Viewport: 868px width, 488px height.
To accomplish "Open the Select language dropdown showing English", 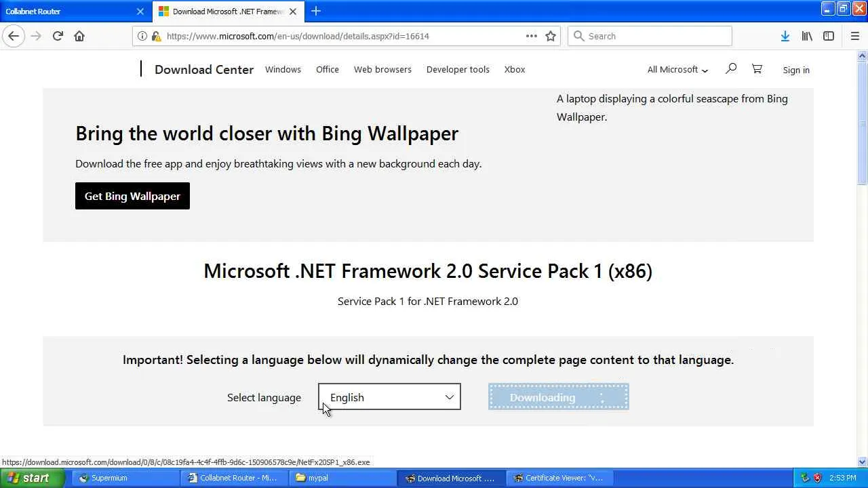I will pos(389,397).
